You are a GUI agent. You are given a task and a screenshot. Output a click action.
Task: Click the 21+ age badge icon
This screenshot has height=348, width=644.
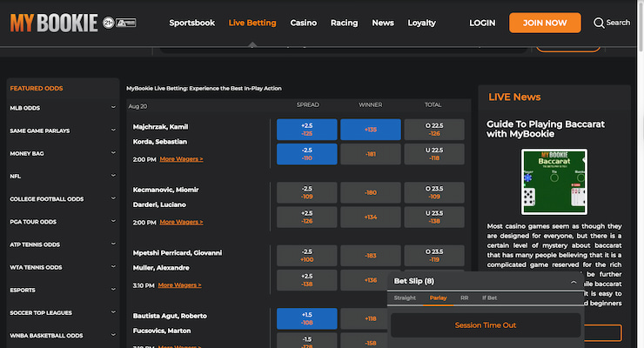point(109,23)
